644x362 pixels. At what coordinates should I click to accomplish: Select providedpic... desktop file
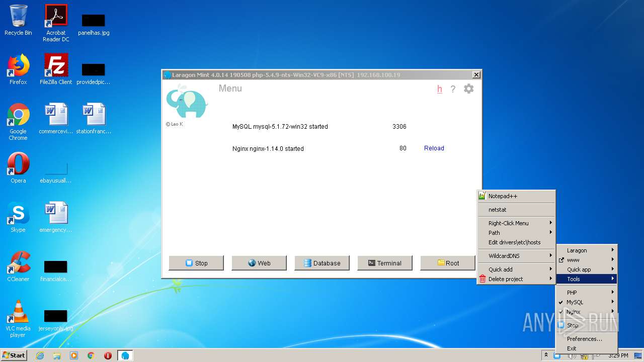94,73
